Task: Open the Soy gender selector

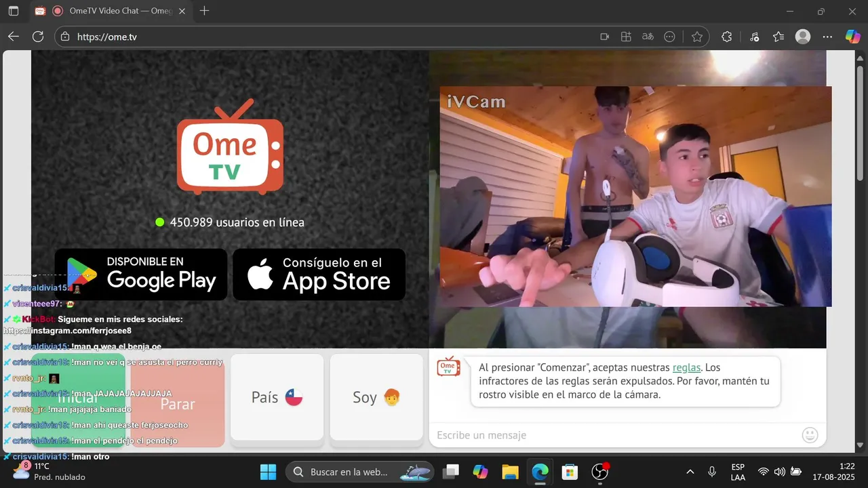Action: click(x=376, y=397)
